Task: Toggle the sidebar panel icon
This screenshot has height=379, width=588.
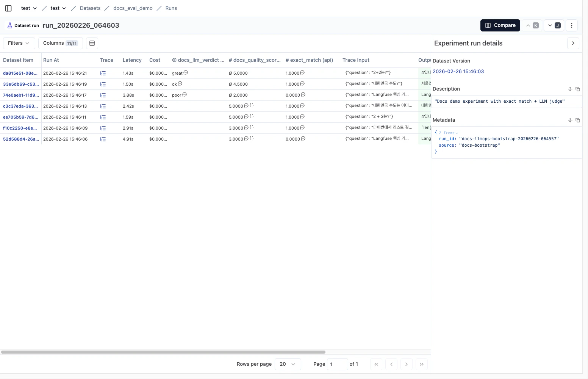Action: coord(8,8)
